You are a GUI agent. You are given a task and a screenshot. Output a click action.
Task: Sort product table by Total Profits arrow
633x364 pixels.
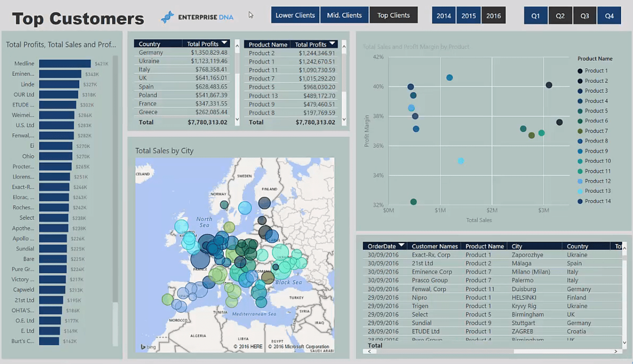332,44
